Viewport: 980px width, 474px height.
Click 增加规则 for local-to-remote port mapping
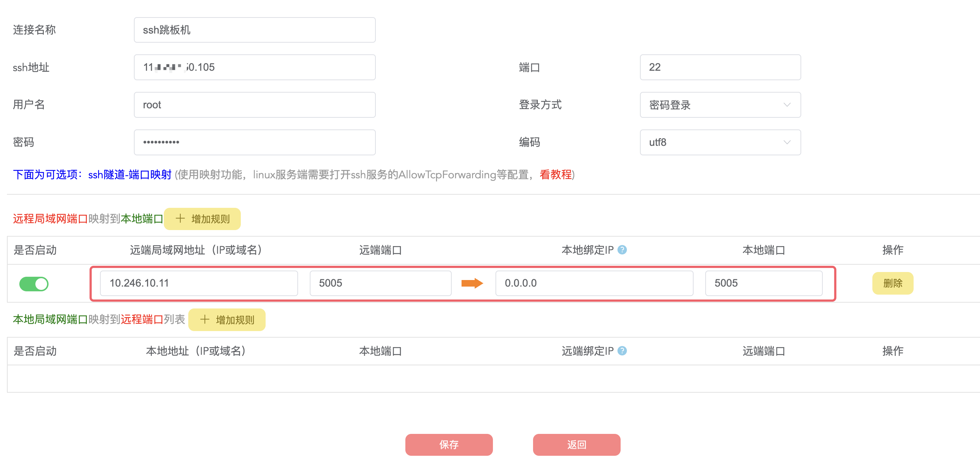227,320
